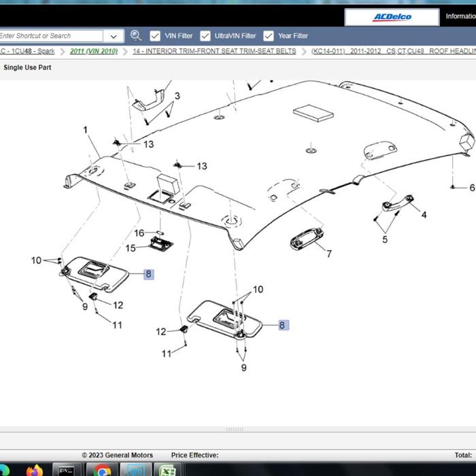Screen dimensions: 476x476
Task: Open the 1CU48 - Spark breadcrumb
Action: (x=27, y=51)
